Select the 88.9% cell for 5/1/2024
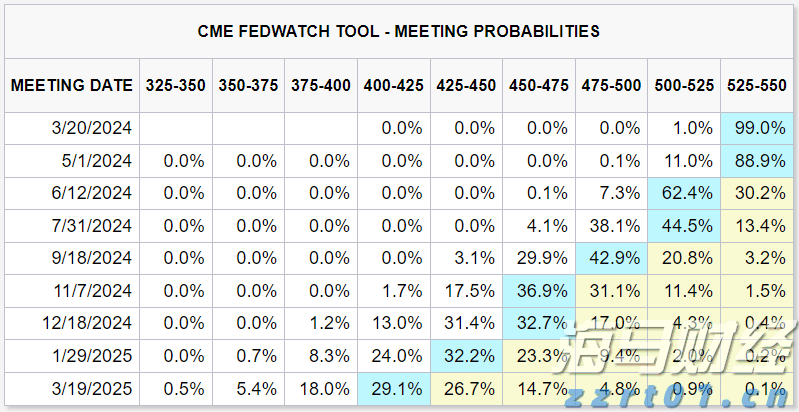This screenshot has width=799, height=412. [x=757, y=160]
